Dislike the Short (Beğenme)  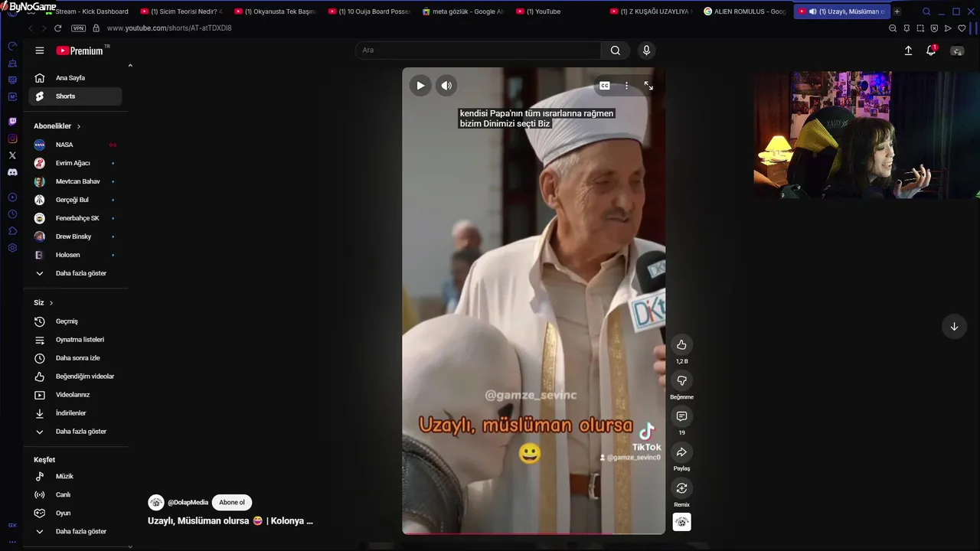pyautogui.click(x=681, y=380)
